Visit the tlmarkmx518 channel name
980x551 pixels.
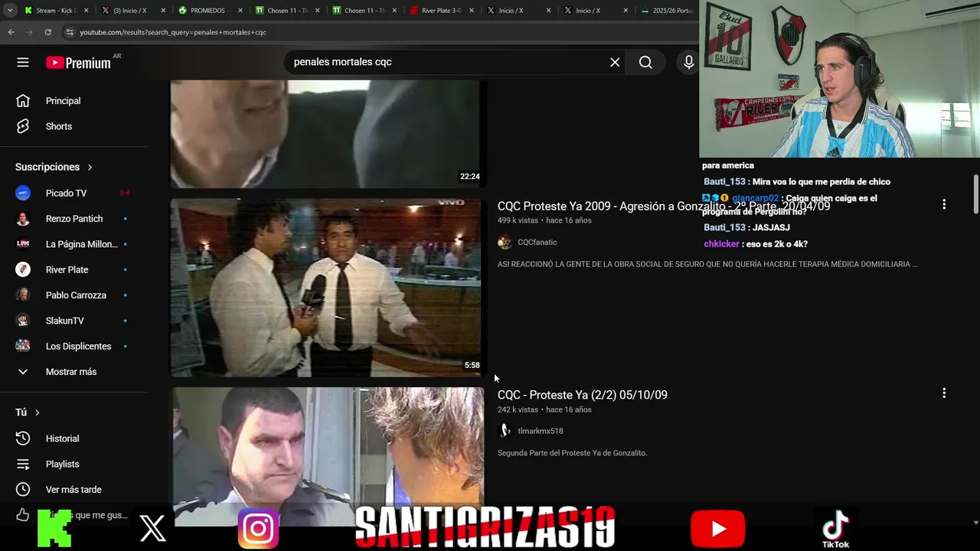pos(541,431)
